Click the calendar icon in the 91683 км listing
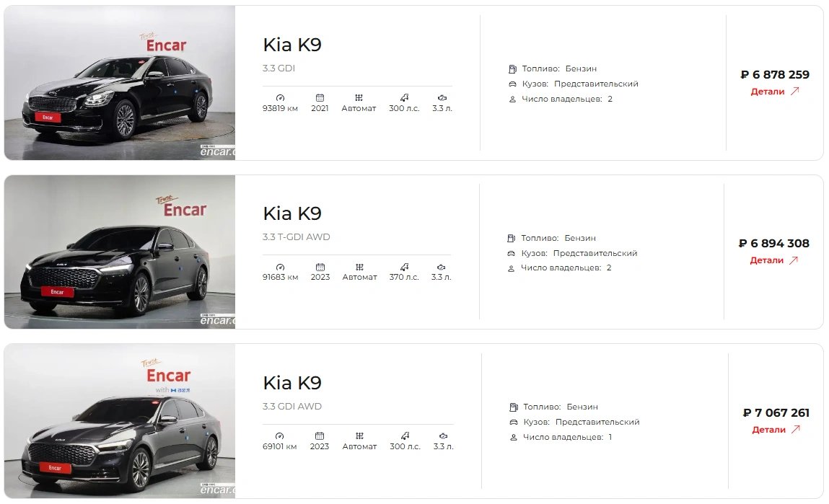Image resolution: width=829 pixels, height=504 pixels. click(320, 267)
